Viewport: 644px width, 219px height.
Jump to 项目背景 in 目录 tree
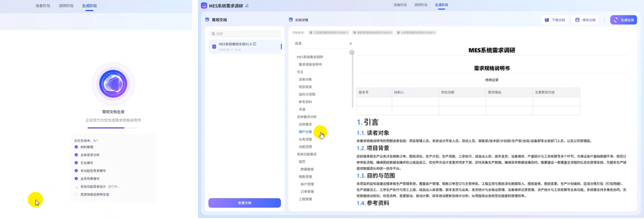point(305,87)
